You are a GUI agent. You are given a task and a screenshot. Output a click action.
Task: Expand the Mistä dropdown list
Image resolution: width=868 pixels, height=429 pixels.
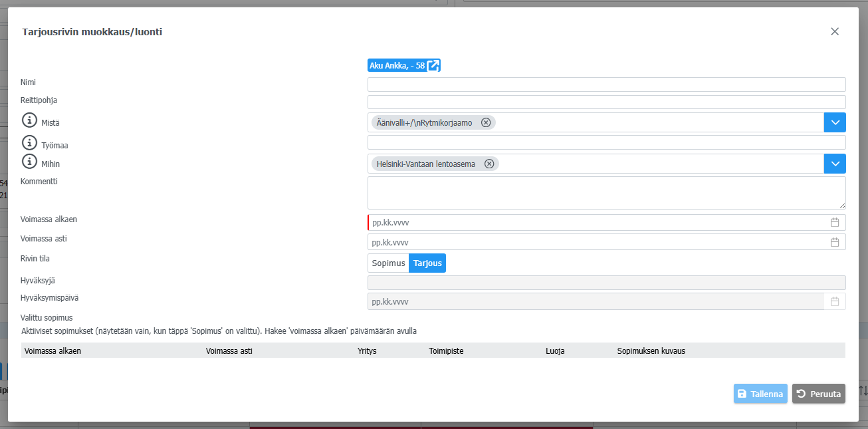pos(835,122)
